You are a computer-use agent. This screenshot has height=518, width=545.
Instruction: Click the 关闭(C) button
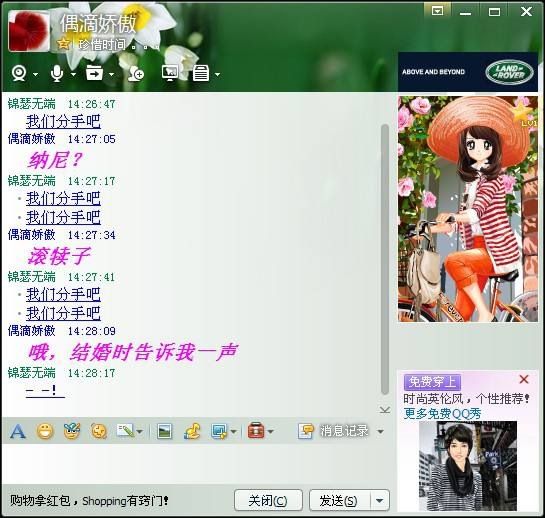[268, 501]
